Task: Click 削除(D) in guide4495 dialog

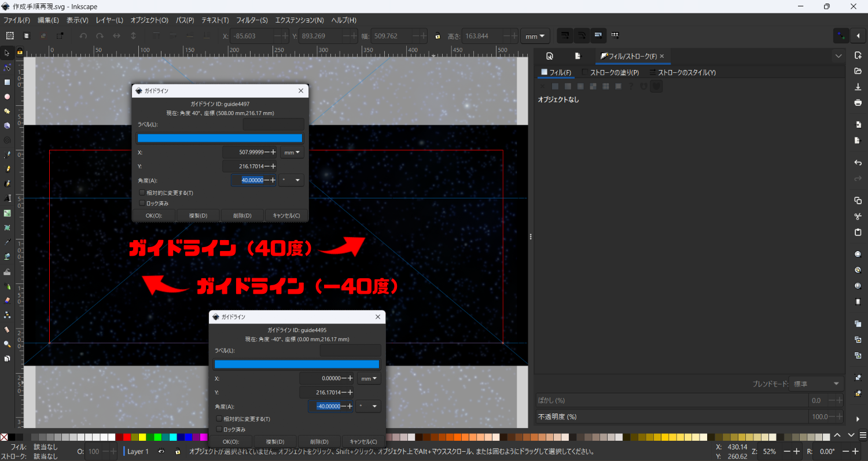Action: click(319, 441)
